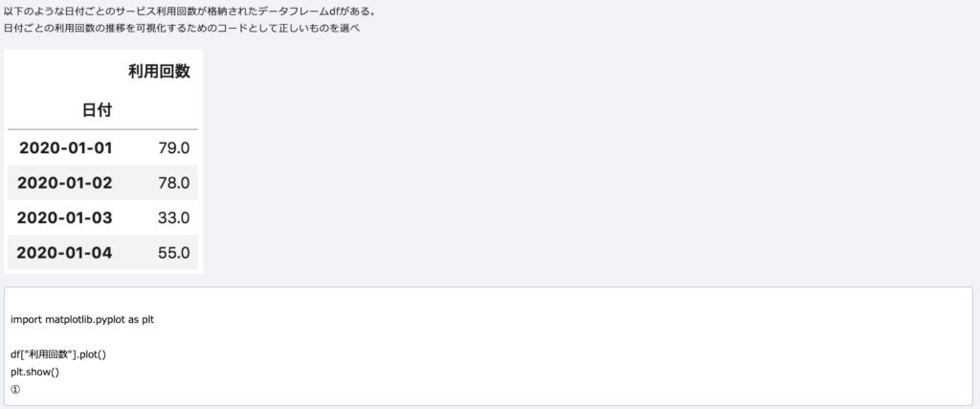Image resolution: width=980 pixels, height=409 pixels.
Task: Click the horizontal divider line under the table header
Action: [x=102, y=129]
